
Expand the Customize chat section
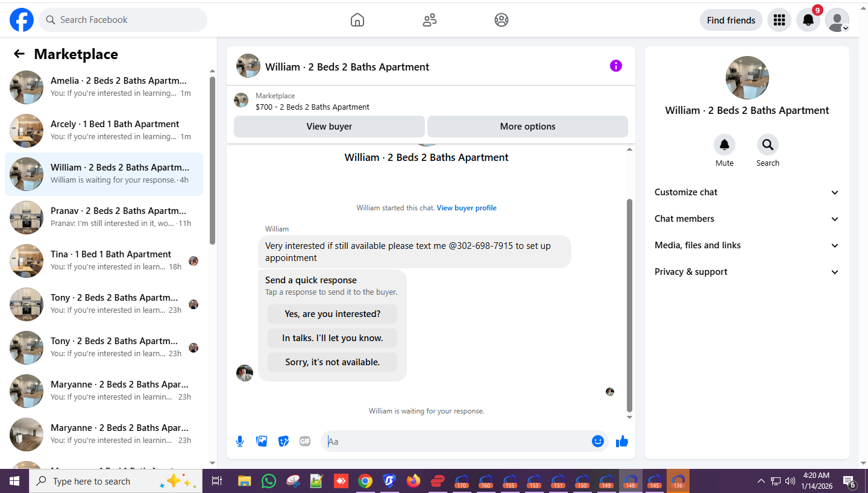click(747, 192)
